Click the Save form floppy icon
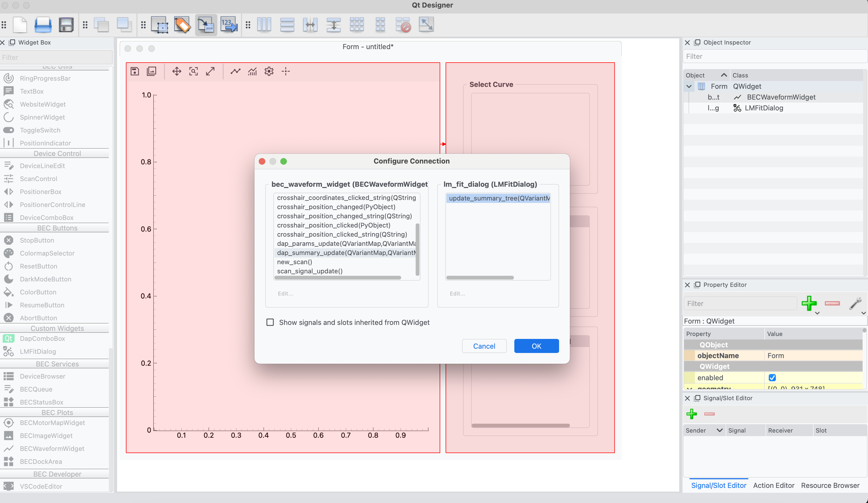The image size is (868, 503). coord(66,25)
